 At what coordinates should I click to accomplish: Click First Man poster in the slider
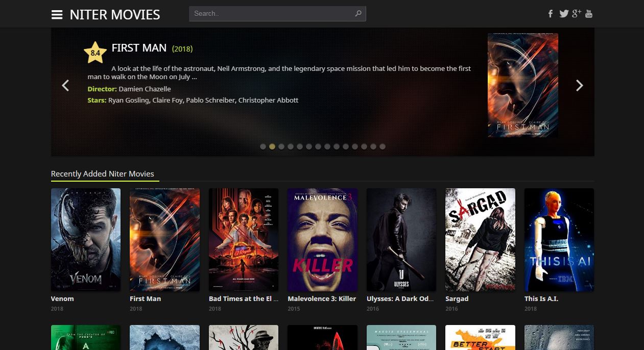coord(522,85)
